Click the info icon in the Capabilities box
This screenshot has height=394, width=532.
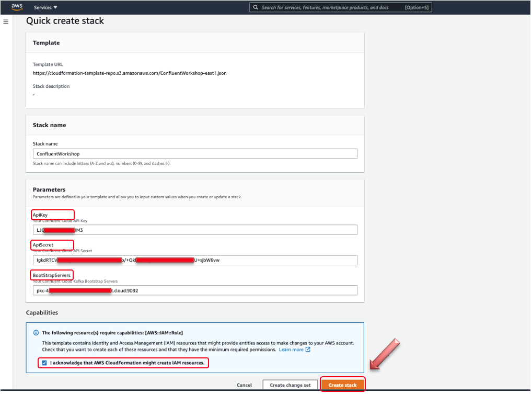[x=36, y=333]
